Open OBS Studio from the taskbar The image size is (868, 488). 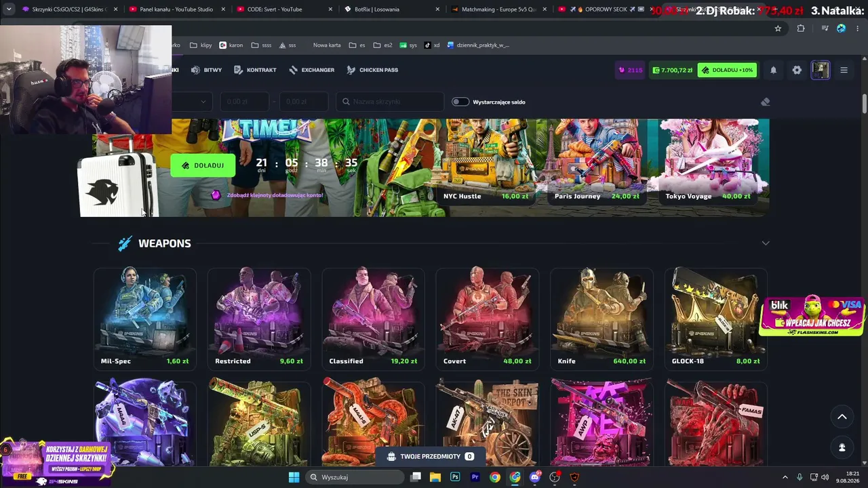555,477
